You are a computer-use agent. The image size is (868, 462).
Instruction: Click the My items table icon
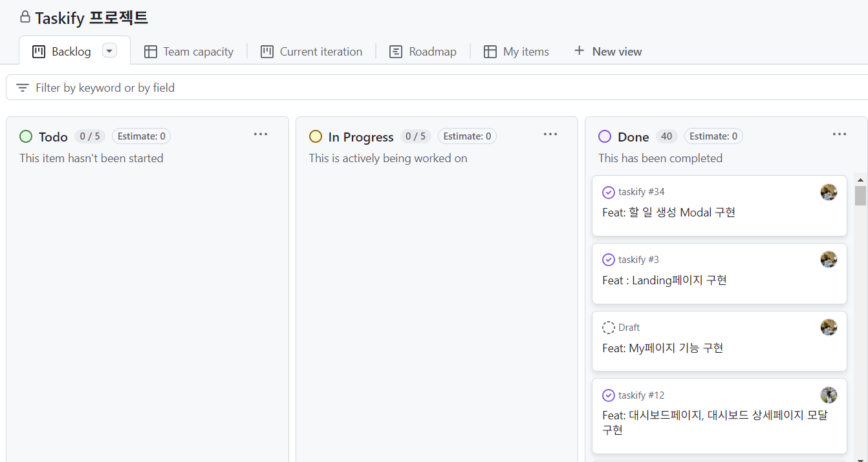point(490,52)
